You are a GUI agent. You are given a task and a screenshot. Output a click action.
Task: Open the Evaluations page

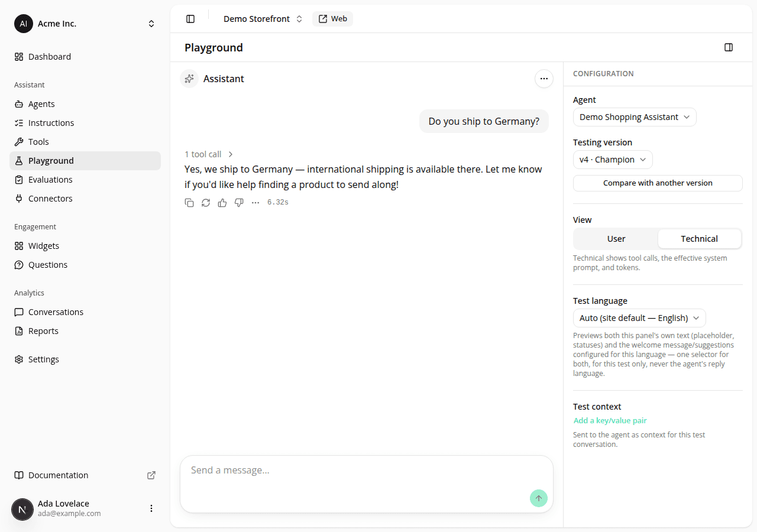click(85, 180)
